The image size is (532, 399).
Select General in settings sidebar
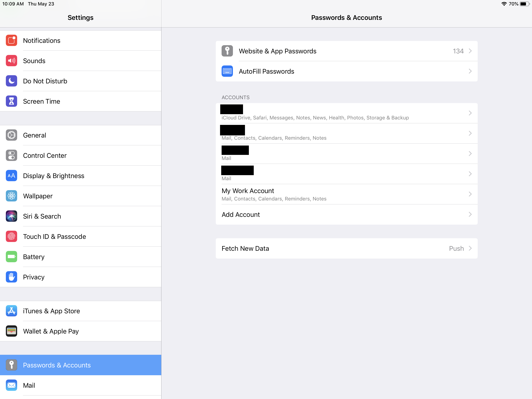coord(34,135)
